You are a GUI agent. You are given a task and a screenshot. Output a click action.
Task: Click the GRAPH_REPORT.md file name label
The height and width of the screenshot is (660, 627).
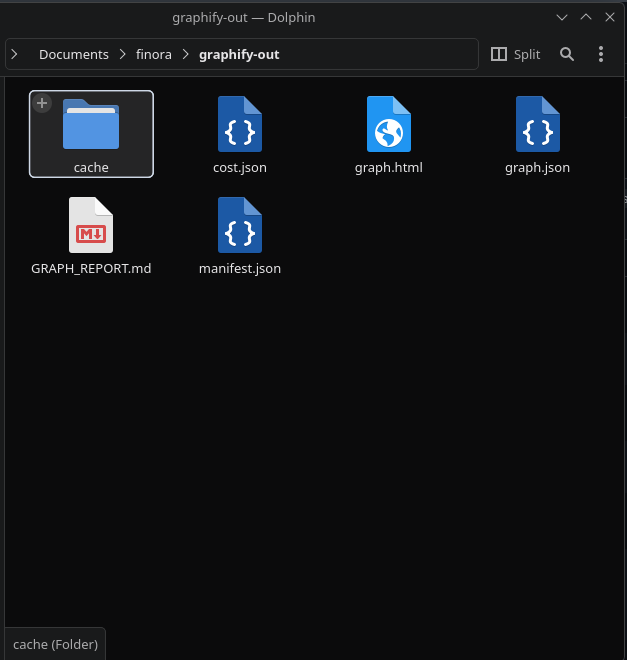[x=91, y=269]
